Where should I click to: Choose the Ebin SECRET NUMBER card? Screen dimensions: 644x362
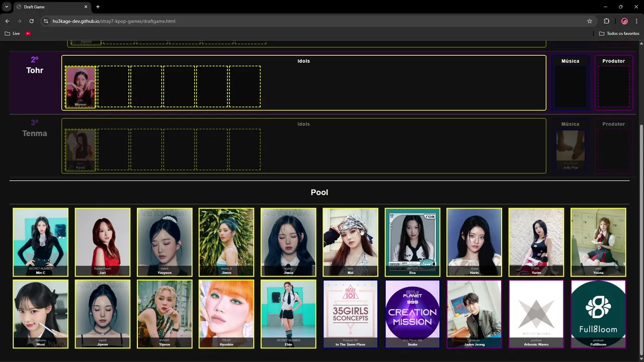pyautogui.click(x=288, y=314)
